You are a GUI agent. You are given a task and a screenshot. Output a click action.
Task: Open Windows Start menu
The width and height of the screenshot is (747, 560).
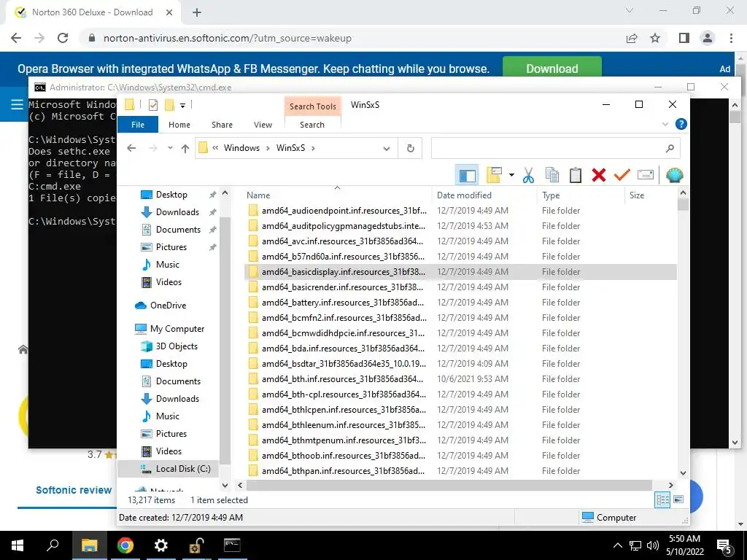click(x=18, y=545)
